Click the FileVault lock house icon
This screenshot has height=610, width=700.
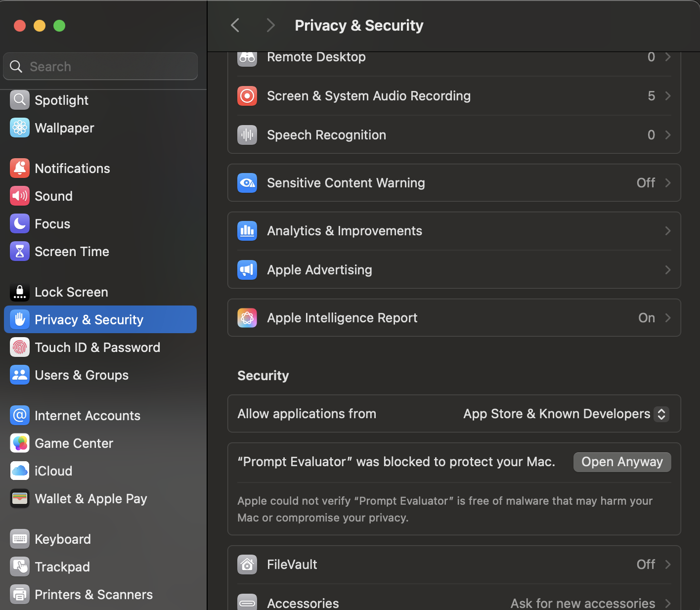click(247, 565)
